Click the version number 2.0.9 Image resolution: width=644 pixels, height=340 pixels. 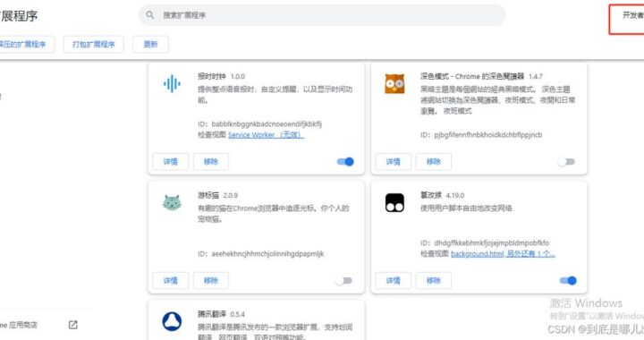231,196
